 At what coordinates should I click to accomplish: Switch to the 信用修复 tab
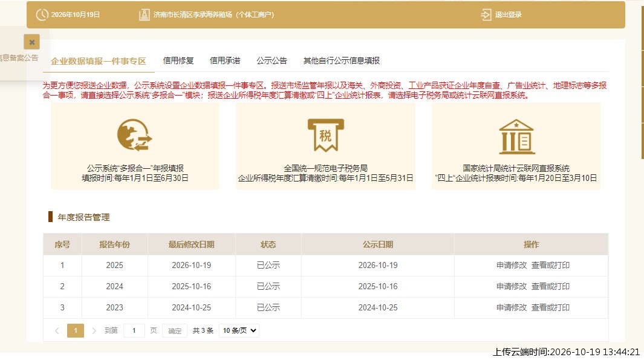point(178,61)
